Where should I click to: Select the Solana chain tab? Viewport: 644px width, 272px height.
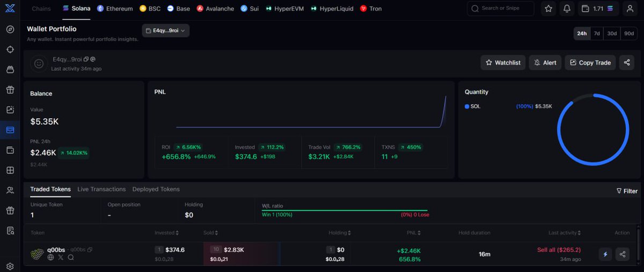(x=76, y=9)
